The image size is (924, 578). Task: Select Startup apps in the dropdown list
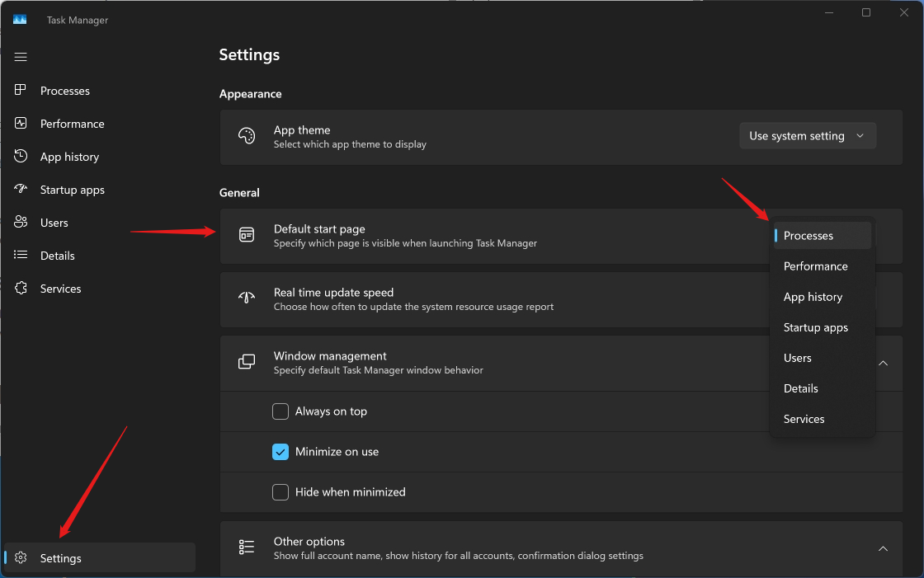coord(815,327)
